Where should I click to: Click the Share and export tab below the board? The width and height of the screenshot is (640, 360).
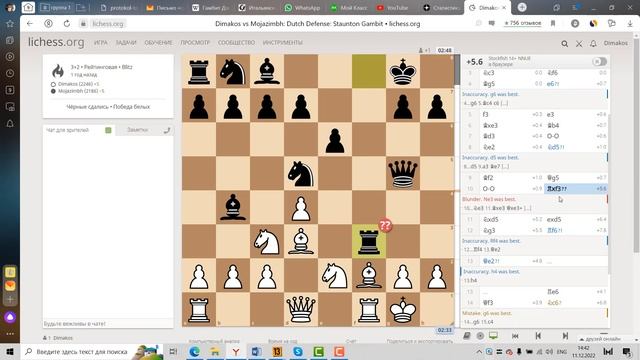point(419,341)
